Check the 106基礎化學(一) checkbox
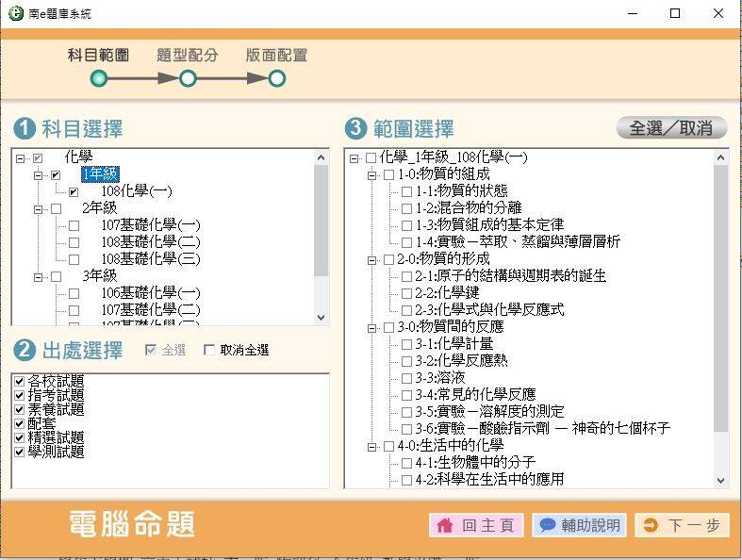The width and height of the screenshot is (742, 560). coord(74,293)
